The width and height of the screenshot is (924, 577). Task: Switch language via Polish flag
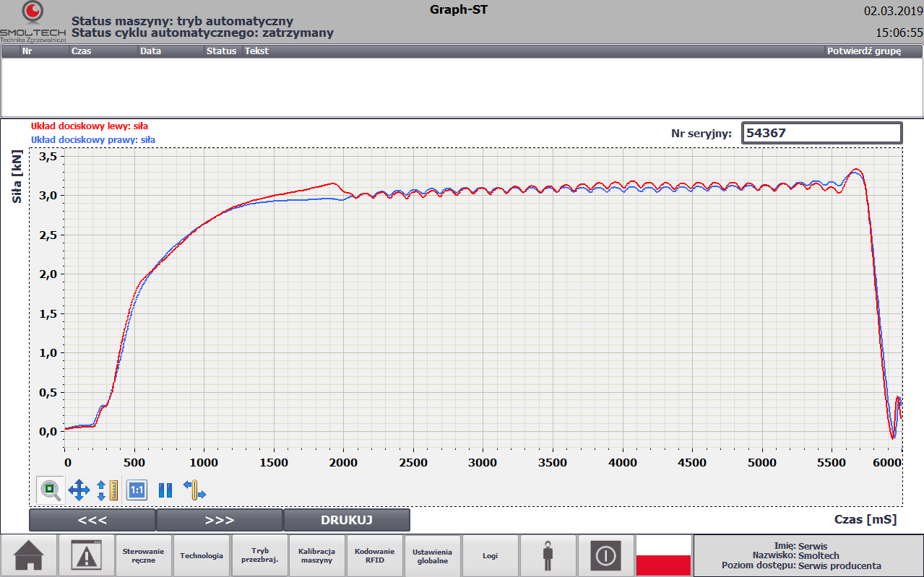click(x=663, y=555)
